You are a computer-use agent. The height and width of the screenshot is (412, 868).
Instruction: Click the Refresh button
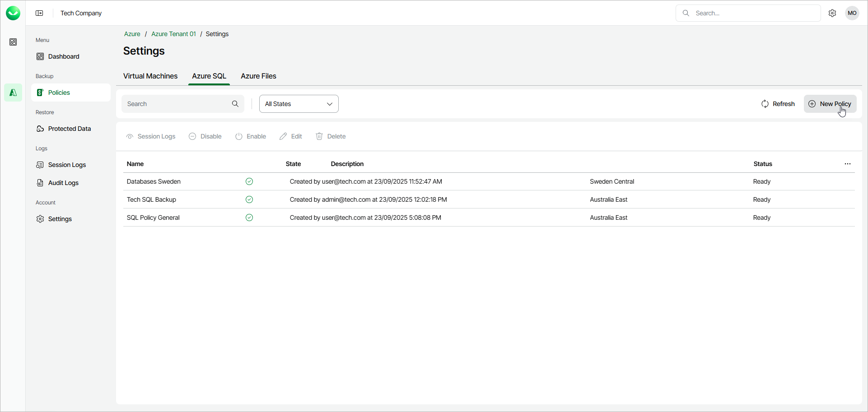tap(778, 104)
